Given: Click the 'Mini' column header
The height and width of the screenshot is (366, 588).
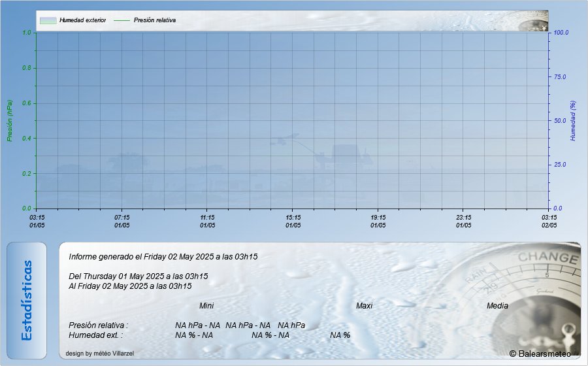Looking at the screenshot, I should (x=206, y=306).
